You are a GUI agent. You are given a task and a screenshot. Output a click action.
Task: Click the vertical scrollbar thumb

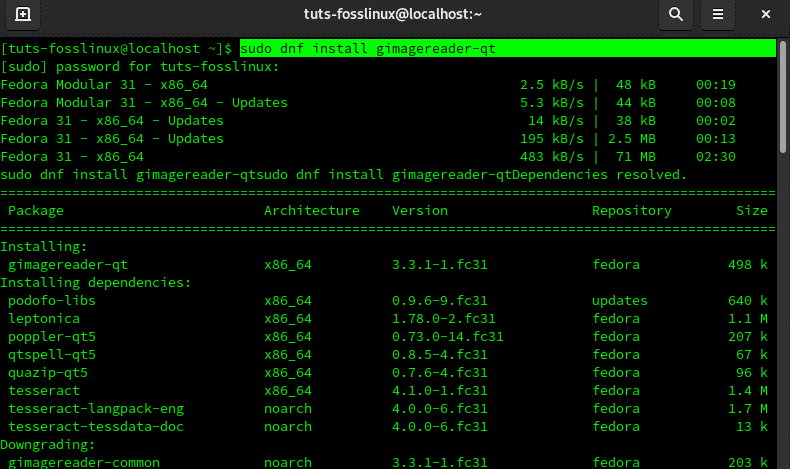pyautogui.click(x=782, y=96)
